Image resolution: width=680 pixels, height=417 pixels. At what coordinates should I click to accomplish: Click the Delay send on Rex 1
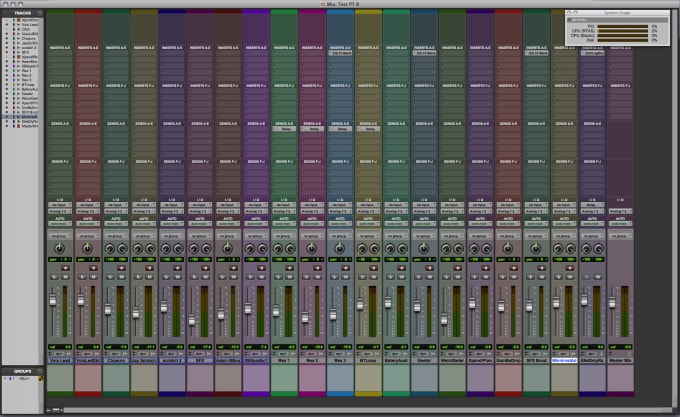pos(284,129)
